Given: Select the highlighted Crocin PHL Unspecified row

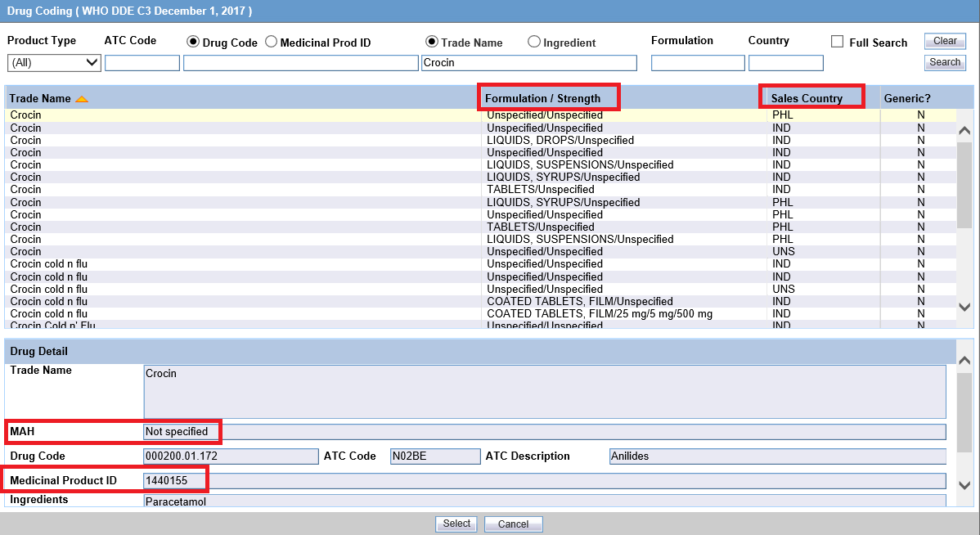Looking at the screenshot, I should click(x=481, y=115).
